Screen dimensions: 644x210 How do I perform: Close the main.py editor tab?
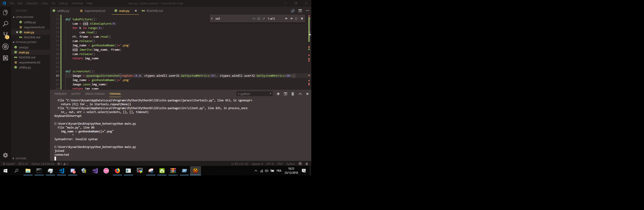click(x=136, y=11)
